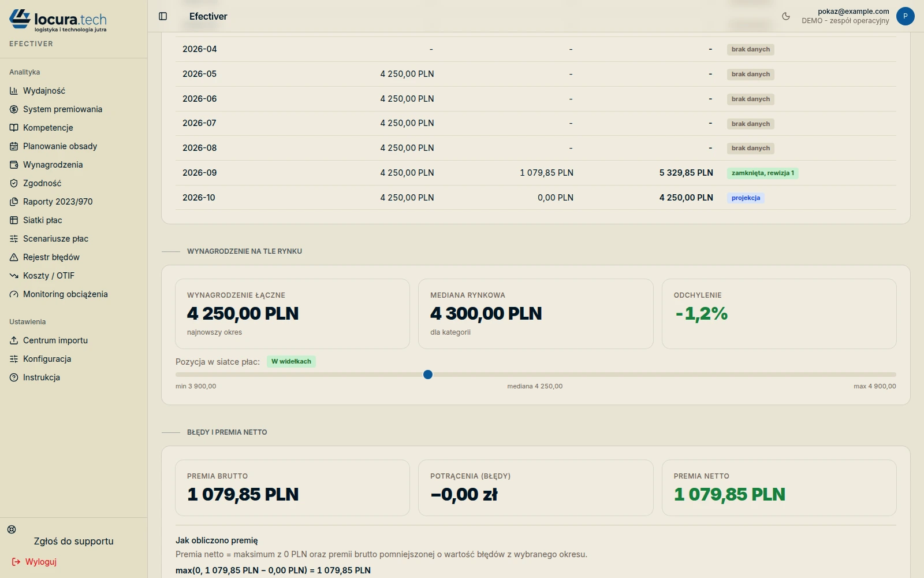Click the pay grid position slider handle
This screenshot has height=578, width=924.
click(428, 375)
